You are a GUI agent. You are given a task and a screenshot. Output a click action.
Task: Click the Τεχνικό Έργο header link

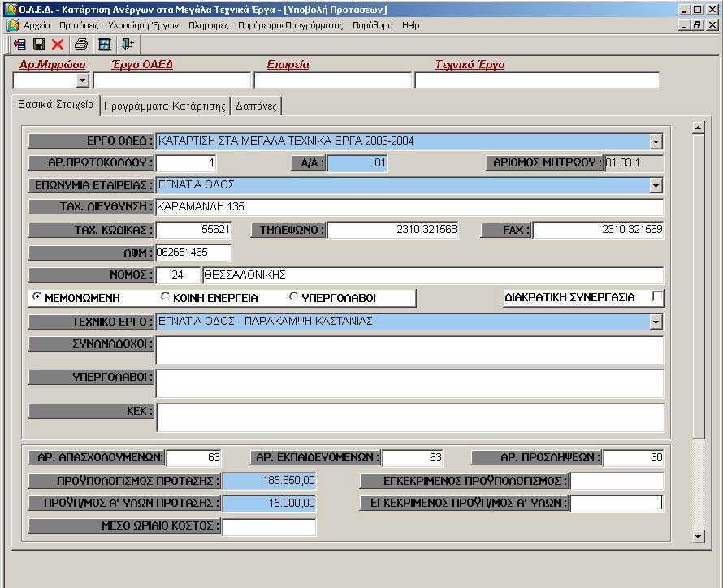tap(470, 64)
